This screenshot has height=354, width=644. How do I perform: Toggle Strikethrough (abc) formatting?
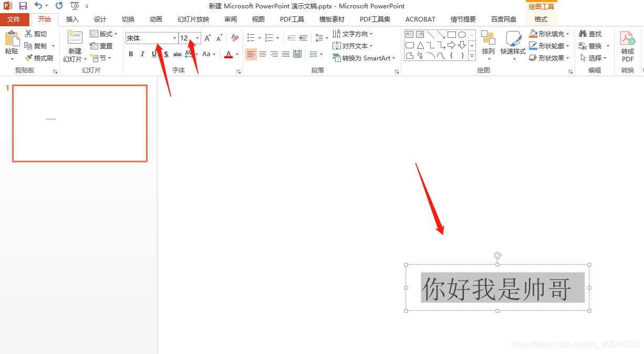[x=178, y=54]
